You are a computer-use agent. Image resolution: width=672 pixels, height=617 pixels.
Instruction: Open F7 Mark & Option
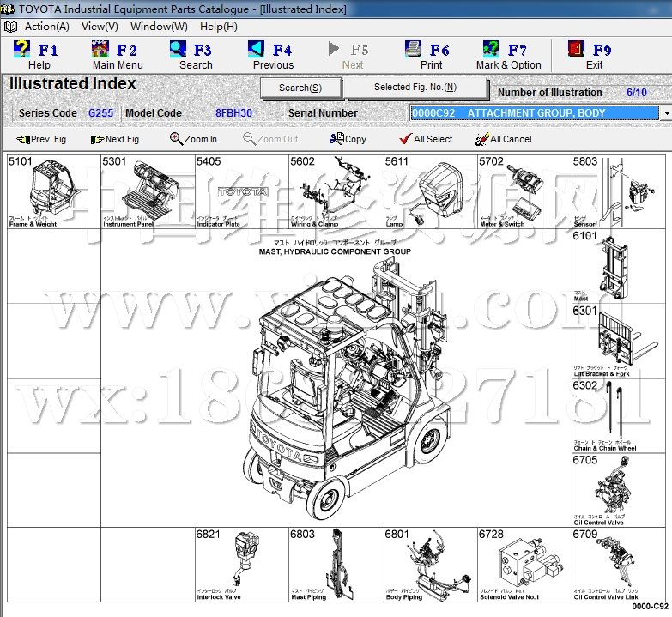pos(492,50)
